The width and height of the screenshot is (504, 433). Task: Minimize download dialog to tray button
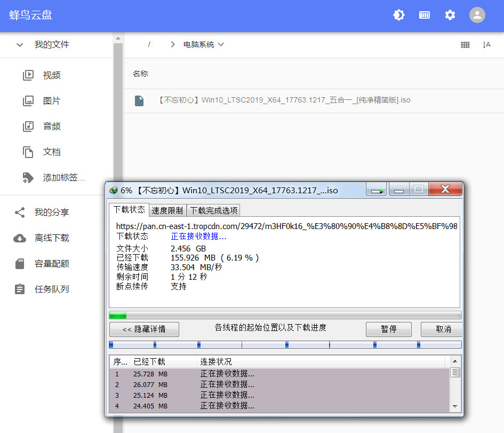click(x=377, y=190)
